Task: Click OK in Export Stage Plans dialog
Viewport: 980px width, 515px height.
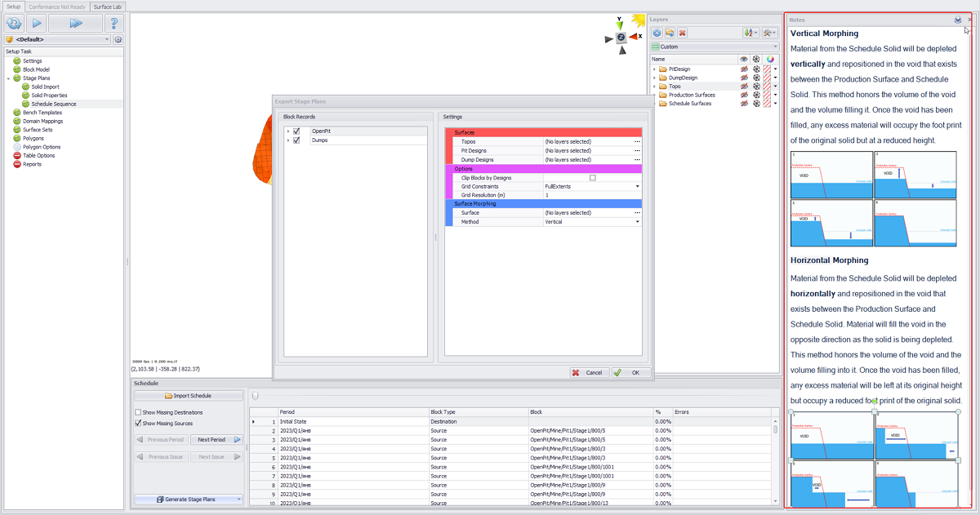Action: click(630, 372)
